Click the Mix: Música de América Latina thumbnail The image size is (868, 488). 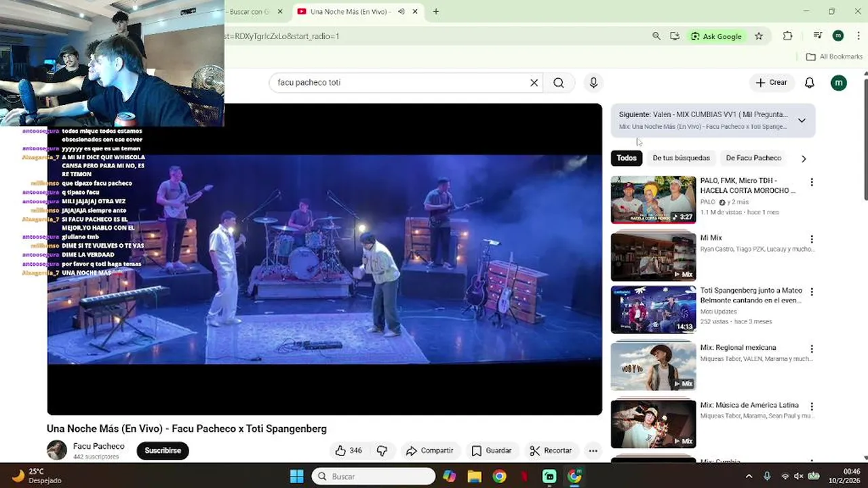tap(653, 424)
